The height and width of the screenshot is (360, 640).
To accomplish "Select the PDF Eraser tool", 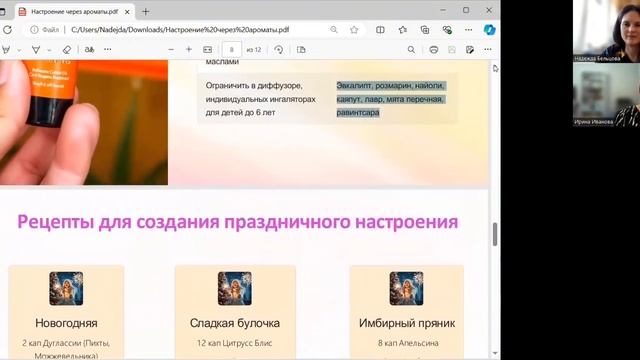I will (x=67, y=49).
